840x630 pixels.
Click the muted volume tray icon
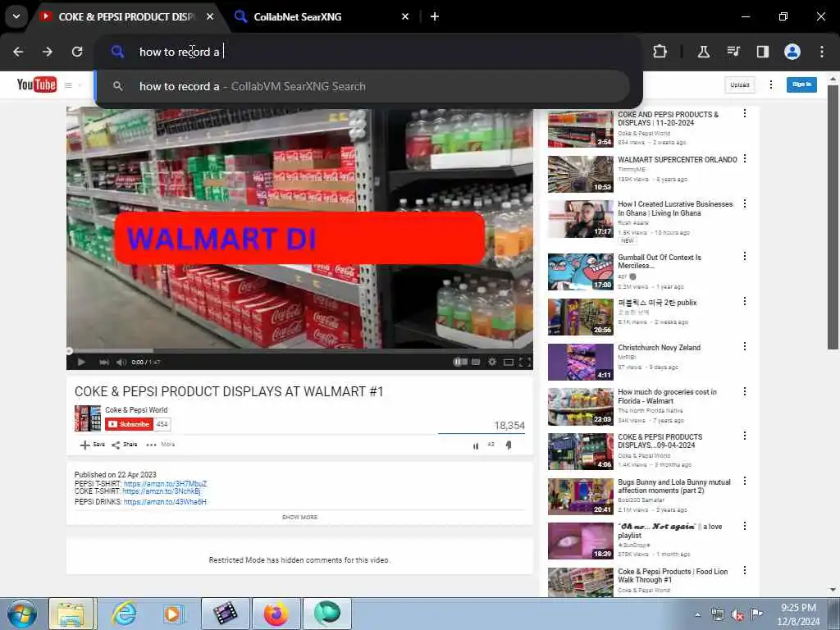tap(737, 614)
